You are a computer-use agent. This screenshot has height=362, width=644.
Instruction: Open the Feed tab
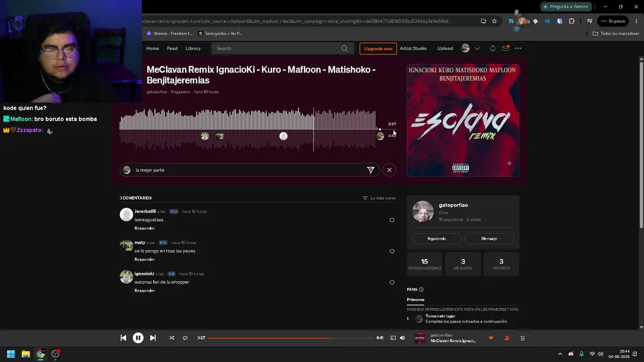(172, 48)
